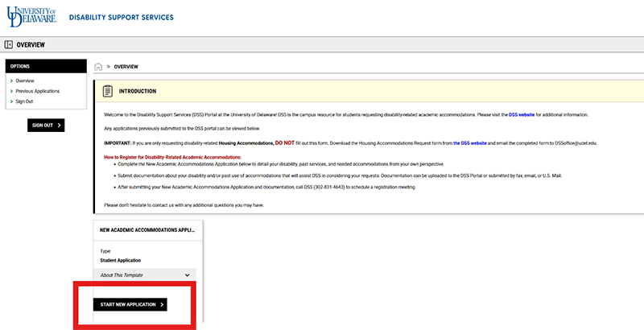This screenshot has width=644, height=330.
Task: Click the INTRODUCTION heading text
Action: [x=138, y=91]
